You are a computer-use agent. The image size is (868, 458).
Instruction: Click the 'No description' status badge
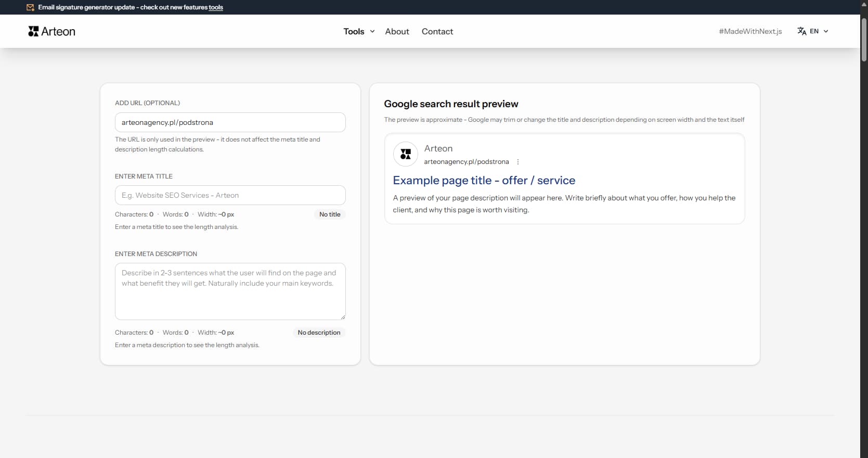point(319,333)
